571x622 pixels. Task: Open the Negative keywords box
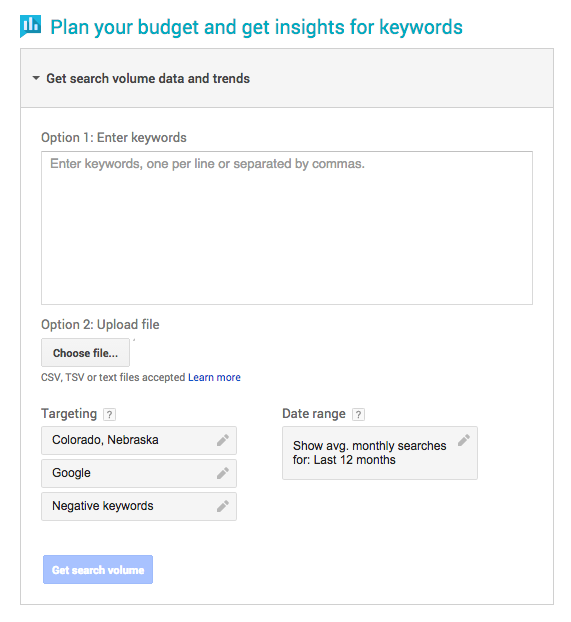click(139, 506)
